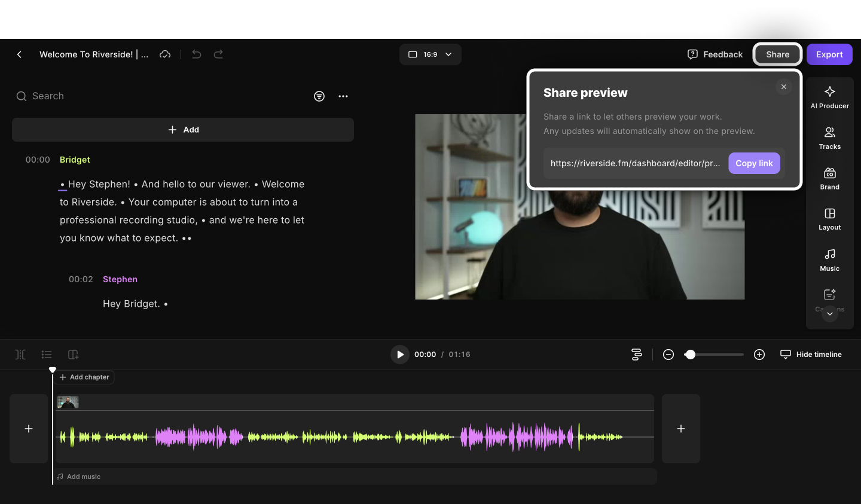The width and height of the screenshot is (861, 504).
Task: Open the transcript three-dot more menu
Action: pyautogui.click(x=343, y=96)
